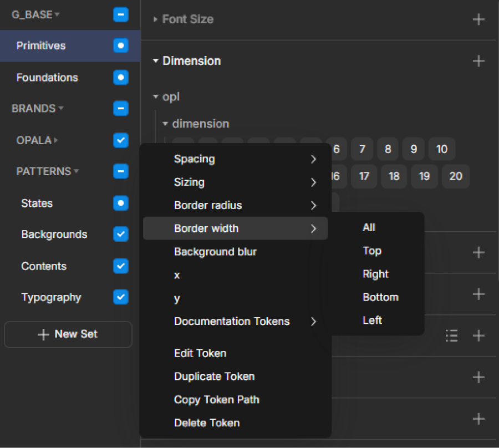Click the arrow next to Documentation Tokens
This screenshot has height=448, width=499.
pyautogui.click(x=313, y=322)
